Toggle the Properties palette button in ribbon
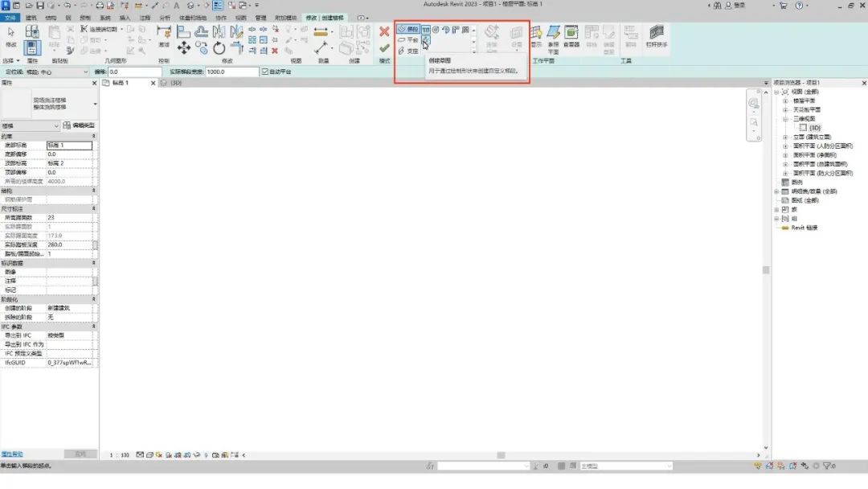 pos(31,48)
